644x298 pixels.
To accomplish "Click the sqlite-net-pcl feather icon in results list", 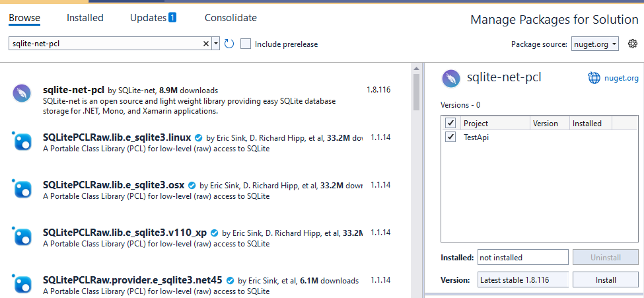I will 21,93.
